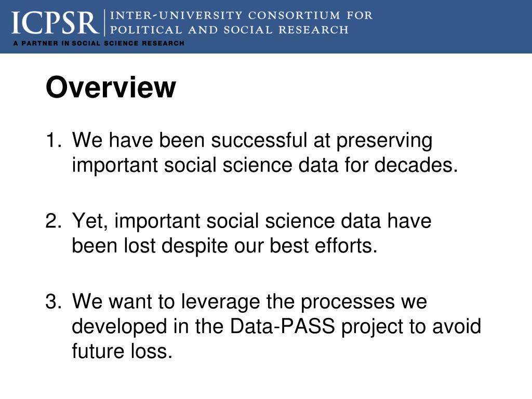532x399 pixels.
Task: Click the "A Partner in Social Science Research" tagline
Action: tap(99, 44)
